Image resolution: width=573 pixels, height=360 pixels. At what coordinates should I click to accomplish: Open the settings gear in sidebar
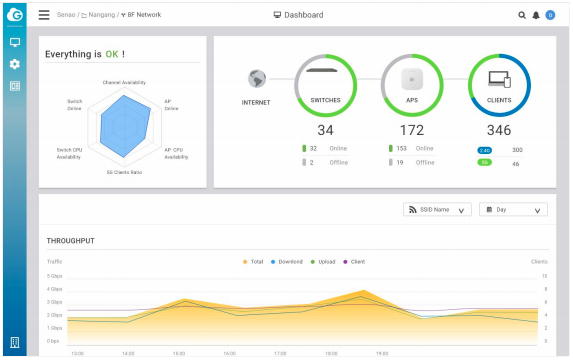[x=15, y=64]
